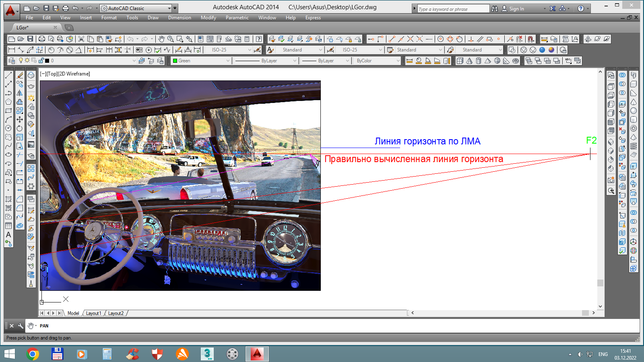Select the Circle draw tool
This screenshot has width=644, height=362.
(x=8, y=128)
